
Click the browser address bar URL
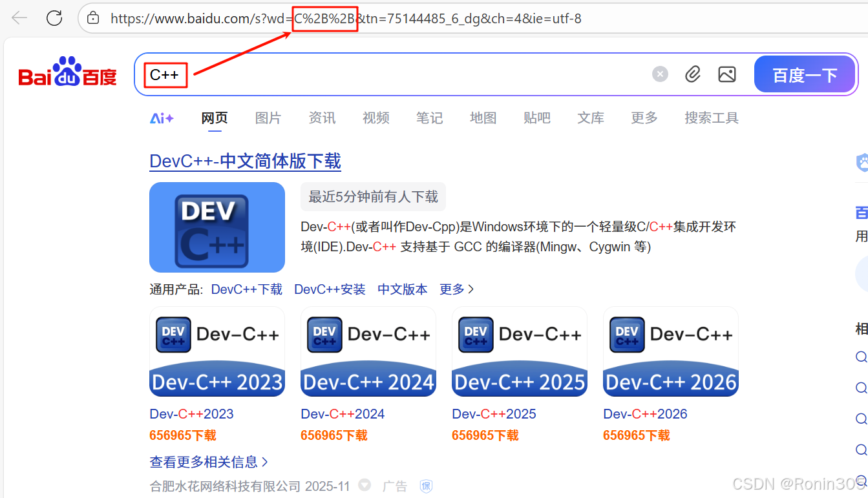[x=346, y=19]
